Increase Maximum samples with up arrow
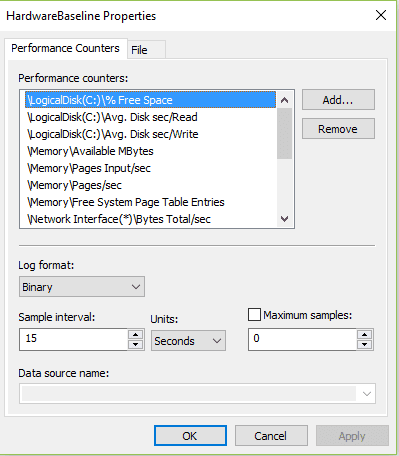Image resolution: width=399 pixels, height=456 pixels. pos(364,335)
